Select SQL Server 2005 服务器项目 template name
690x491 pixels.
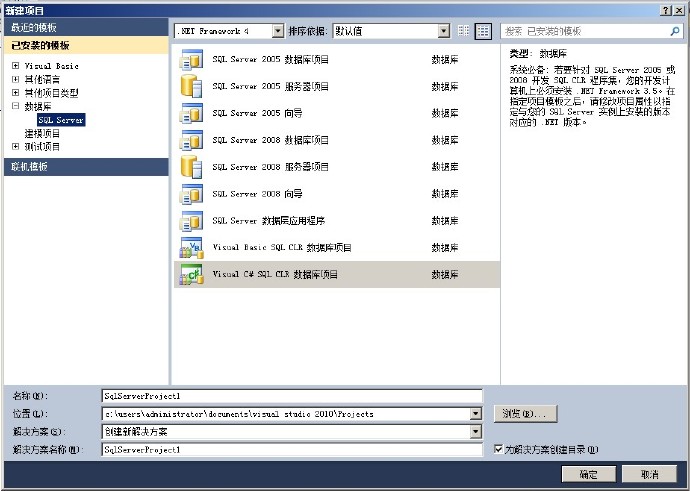tap(271, 86)
